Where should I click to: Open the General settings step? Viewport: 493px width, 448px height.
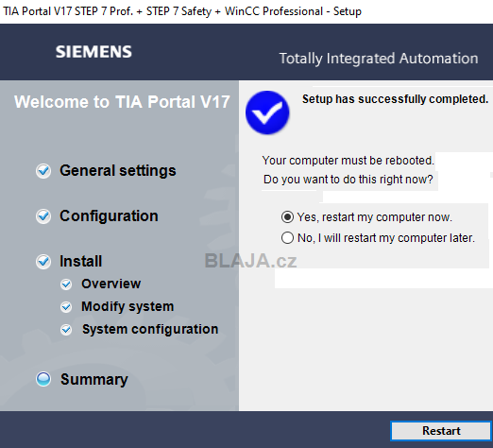118,171
